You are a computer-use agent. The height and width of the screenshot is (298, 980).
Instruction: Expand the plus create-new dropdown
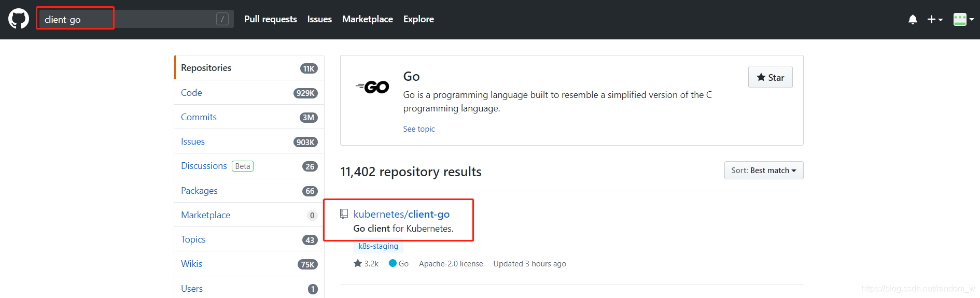935,19
